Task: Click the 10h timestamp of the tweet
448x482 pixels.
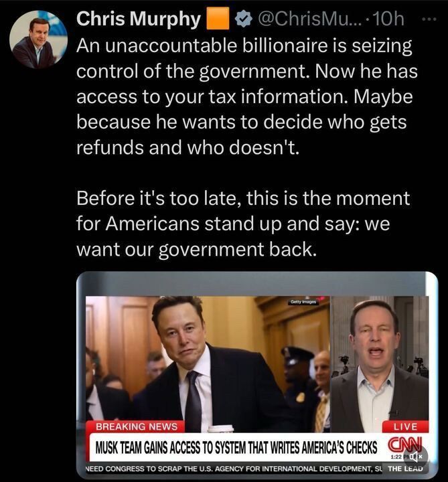Action: pos(388,19)
